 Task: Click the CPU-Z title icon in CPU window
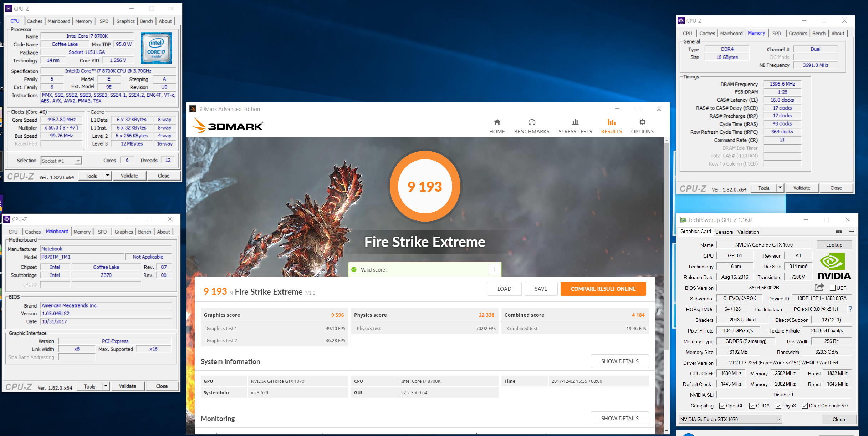pyautogui.click(x=9, y=9)
